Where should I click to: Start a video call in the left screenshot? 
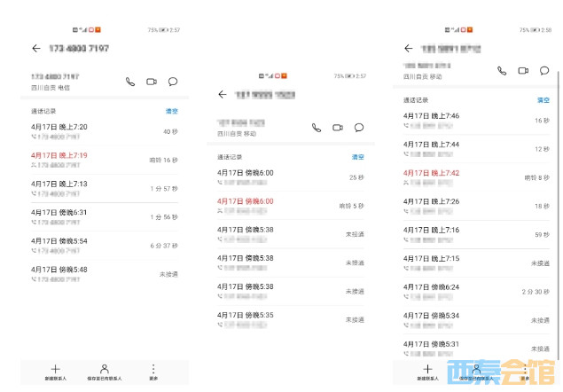click(152, 82)
